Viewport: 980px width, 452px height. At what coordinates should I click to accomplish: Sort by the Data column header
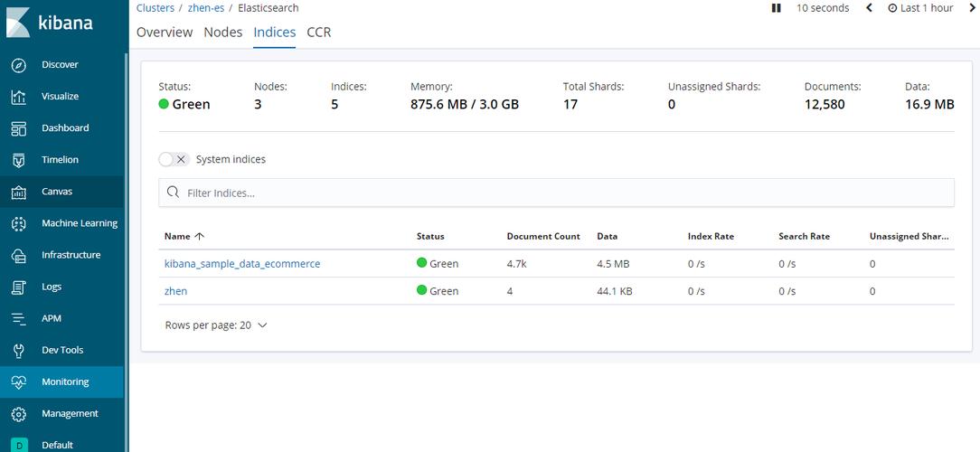point(607,236)
